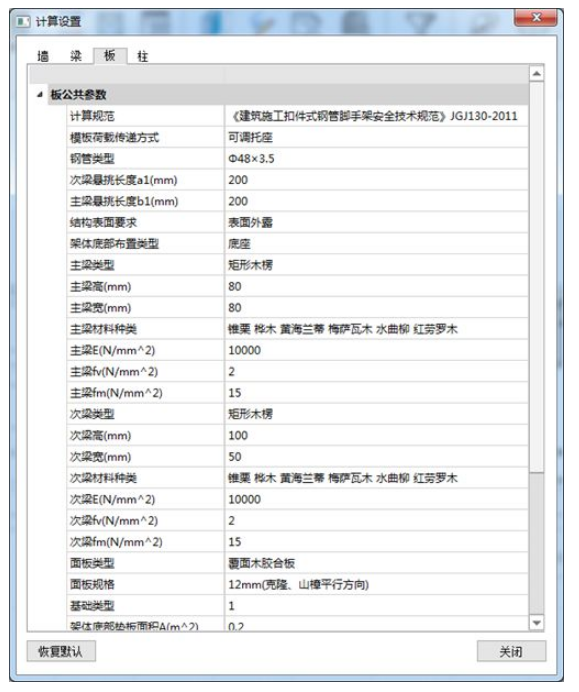Image resolution: width=579 pixels, height=692 pixels.
Task: Click the 关闭 button
Action: [511, 651]
